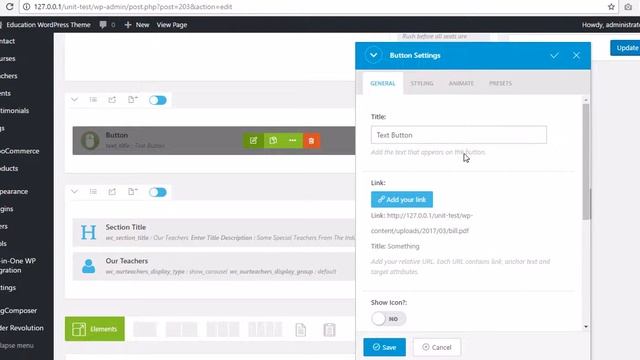The height and width of the screenshot is (360, 640).
Task: Open Testimonials in the sidebar menu
Action: (x=15, y=111)
